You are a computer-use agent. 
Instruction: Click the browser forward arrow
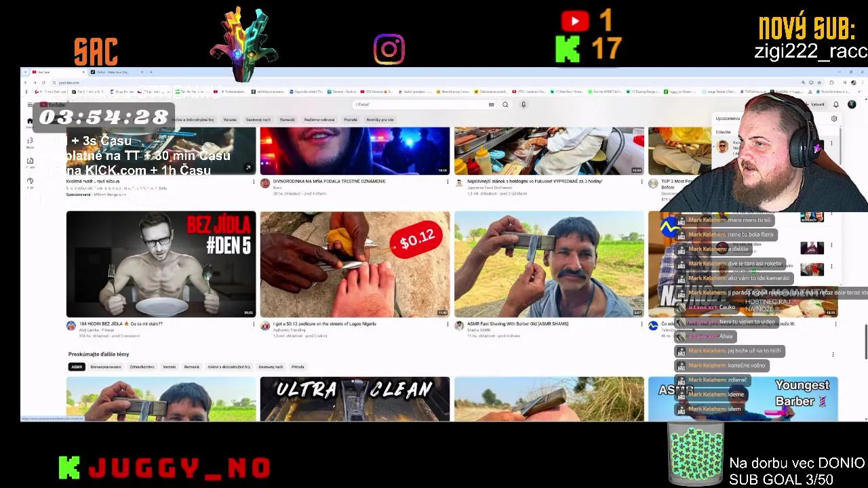click(x=35, y=83)
